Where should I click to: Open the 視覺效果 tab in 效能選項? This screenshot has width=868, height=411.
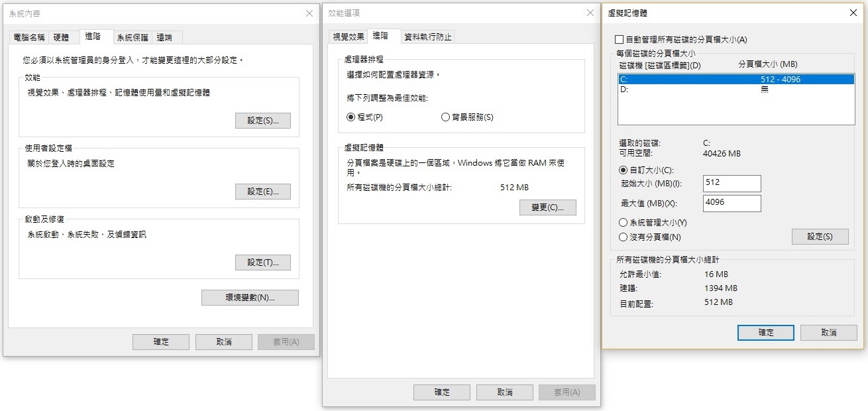click(349, 37)
